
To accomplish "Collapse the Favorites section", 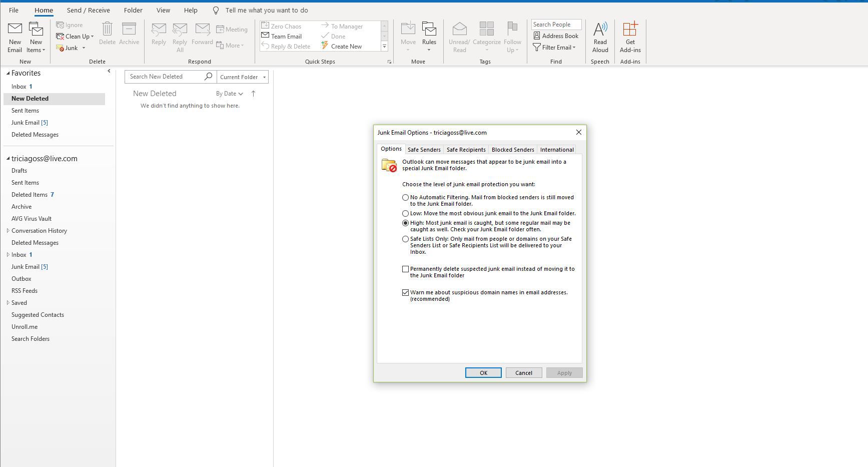I will [x=8, y=73].
